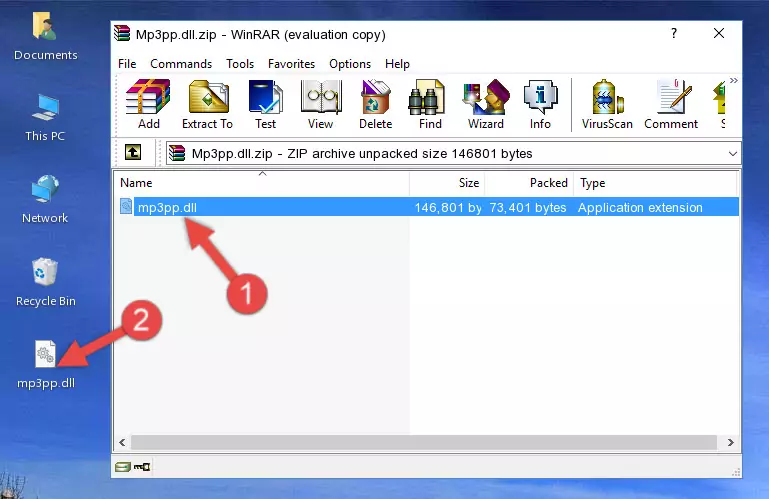769x499 pixels.
Task: Click the Add toolbar icon
Action: [x=148, y=104]
